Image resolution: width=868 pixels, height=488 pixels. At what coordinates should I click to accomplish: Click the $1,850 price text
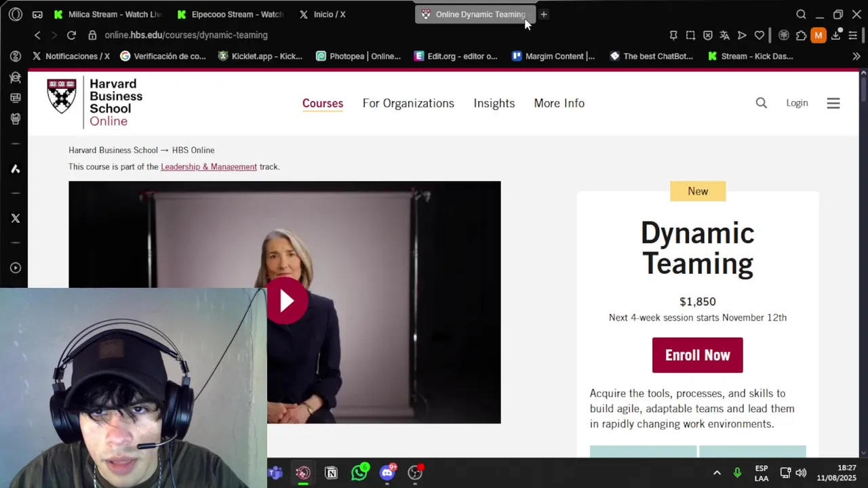point(698,302)
